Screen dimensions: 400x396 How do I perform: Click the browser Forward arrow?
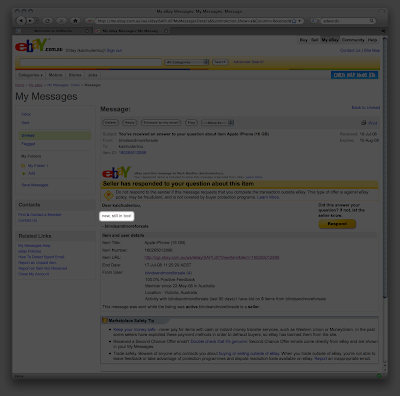point(30,21)
